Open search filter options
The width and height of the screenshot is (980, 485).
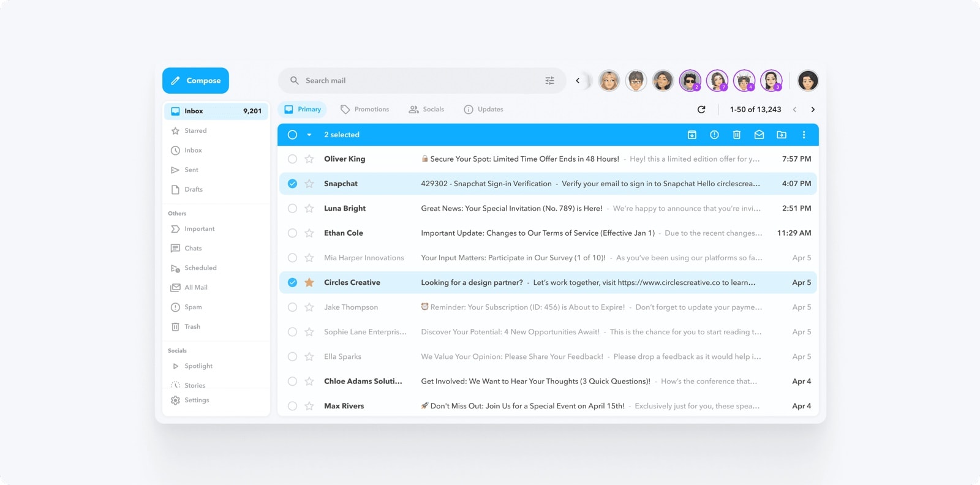549,81
